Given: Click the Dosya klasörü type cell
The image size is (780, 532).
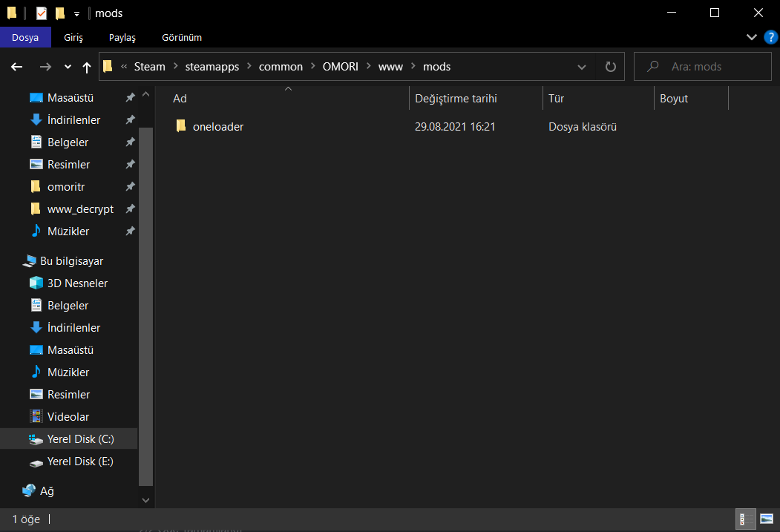Looking at the screenshot, I should click(x=582, y=127).
